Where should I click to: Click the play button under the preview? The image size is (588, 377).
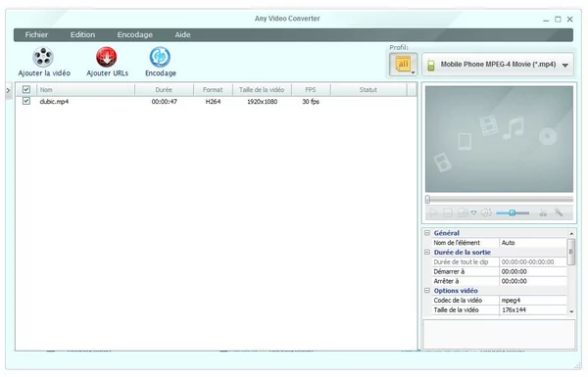pos(433,212)
